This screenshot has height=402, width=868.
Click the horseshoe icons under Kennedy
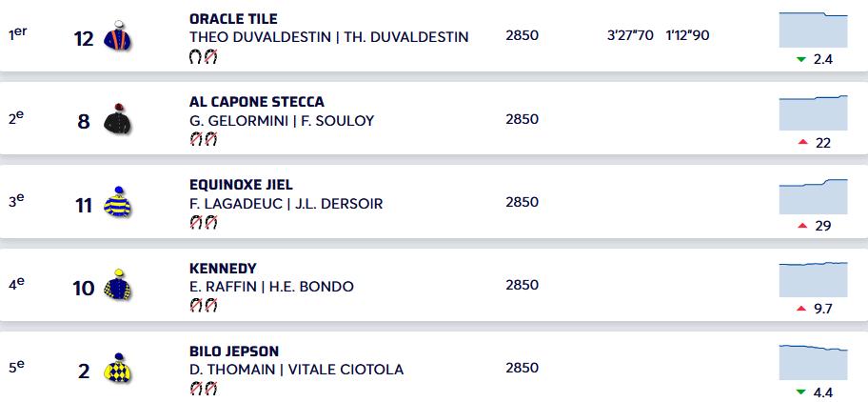[x=204, y=305]
